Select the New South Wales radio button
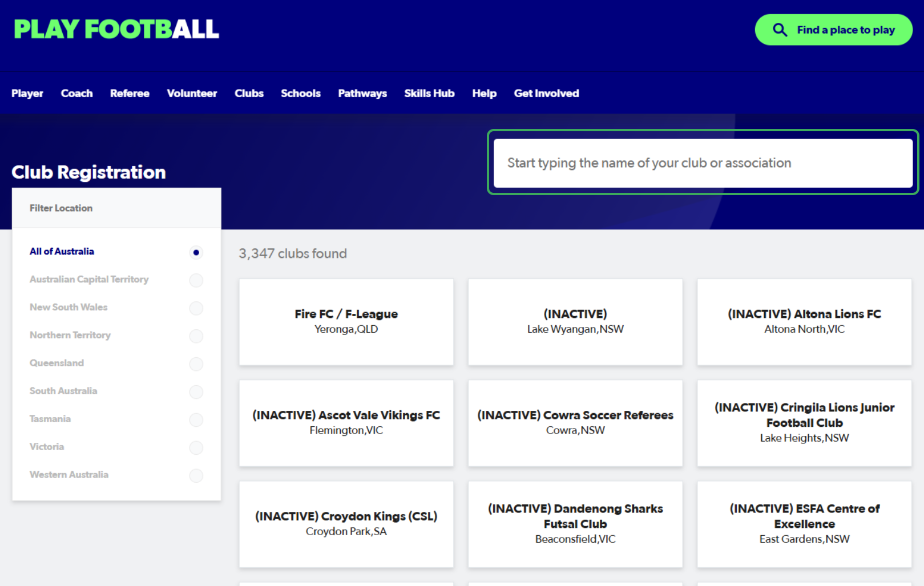Screen dimensions: 924x586 pyautogui.click(x=196, y=308)
